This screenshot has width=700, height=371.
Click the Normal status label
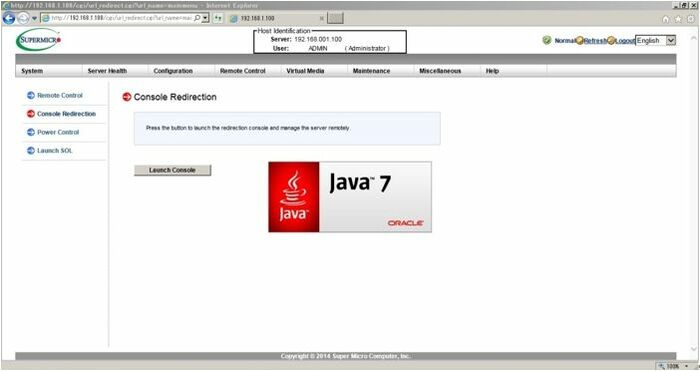(x=565, y=41)
